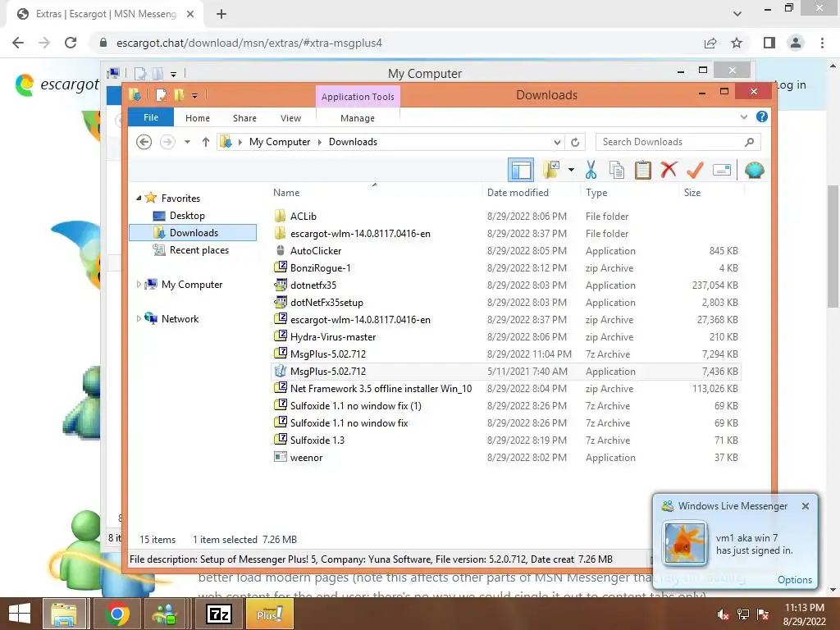Click the Cut scissors icon
Screen dimensions: 840x630
pyautogui.click(x=591, y=171)
